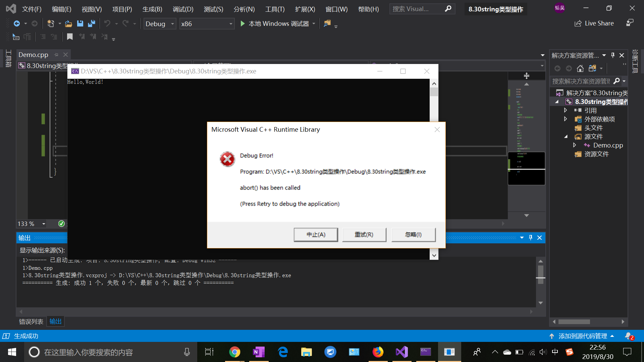Image resolution: width=644 pixels, height=362 pixels.
Task: Start the local Windows debugger play button
Action: pos(243,23)
